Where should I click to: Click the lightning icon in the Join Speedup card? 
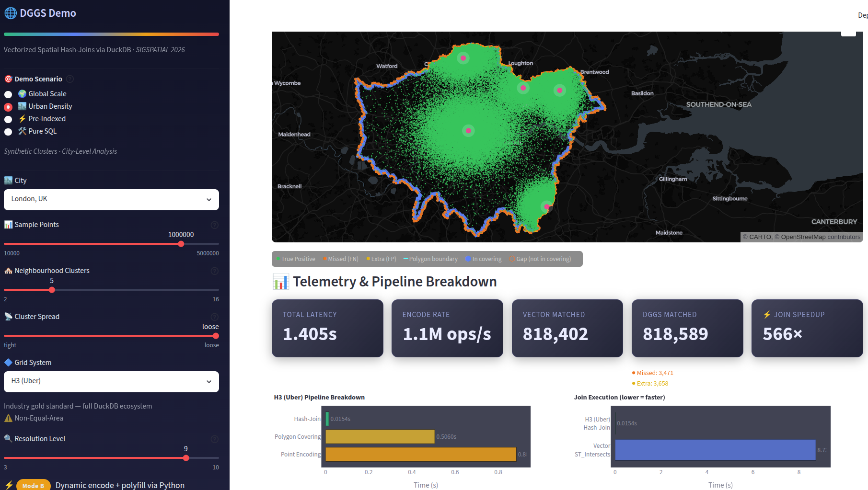[x=767, y=315]
